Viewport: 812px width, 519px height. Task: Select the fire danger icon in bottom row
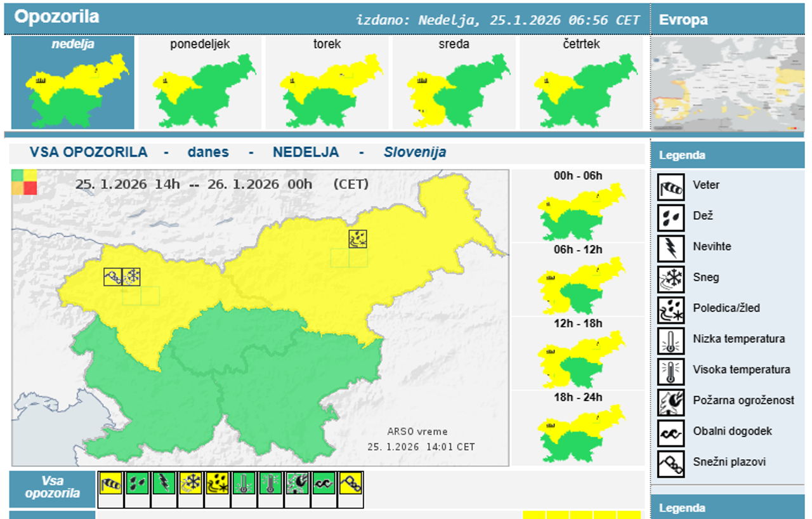(x=298, y=483)
